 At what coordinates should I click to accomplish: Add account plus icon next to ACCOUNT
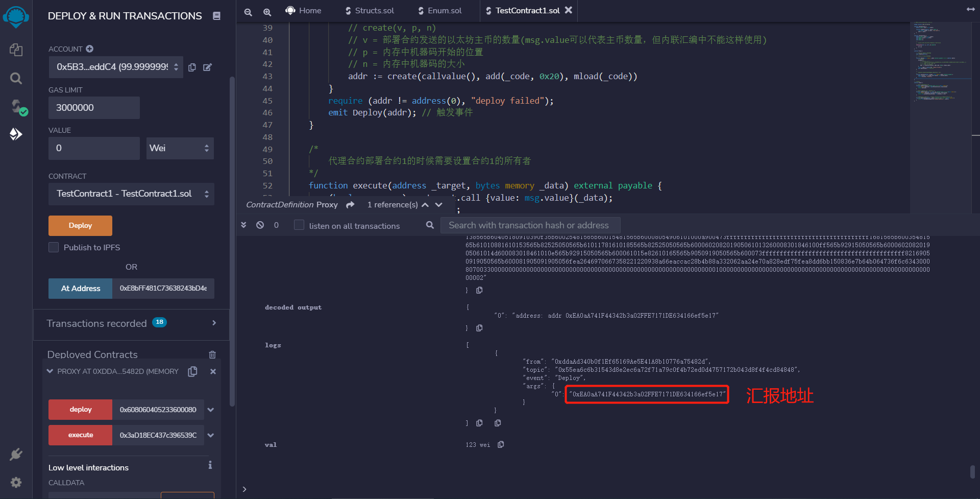(x=89, y=49)
